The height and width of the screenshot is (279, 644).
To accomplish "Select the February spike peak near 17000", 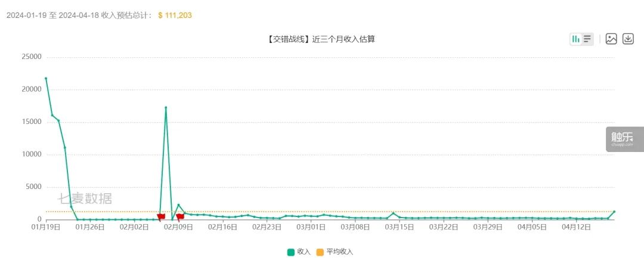I will pyautogui.click(x=166, y=107).
